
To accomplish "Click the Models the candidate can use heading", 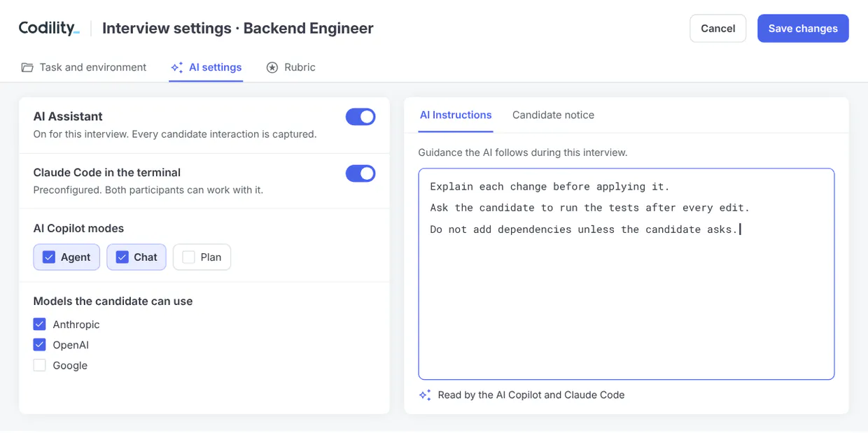I will (x=113, y=301).
